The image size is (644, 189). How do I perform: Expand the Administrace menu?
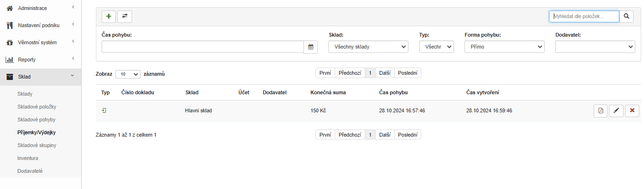coord(40,8)
